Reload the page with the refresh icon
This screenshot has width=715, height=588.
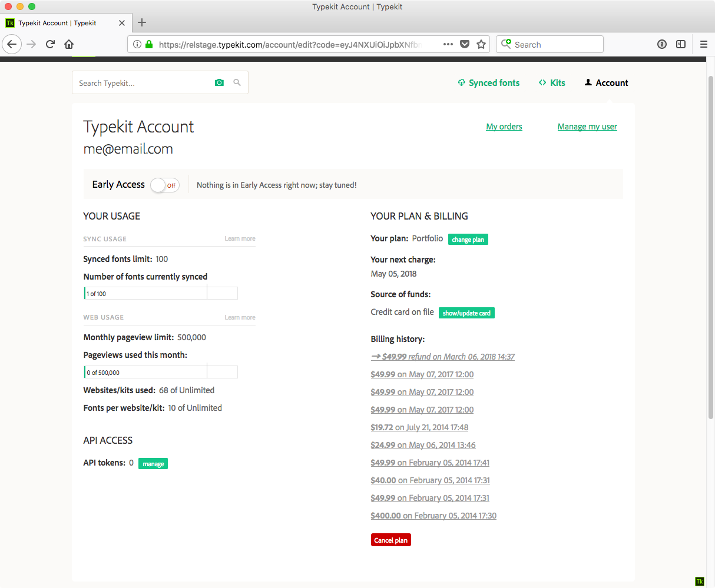point(51,44)
